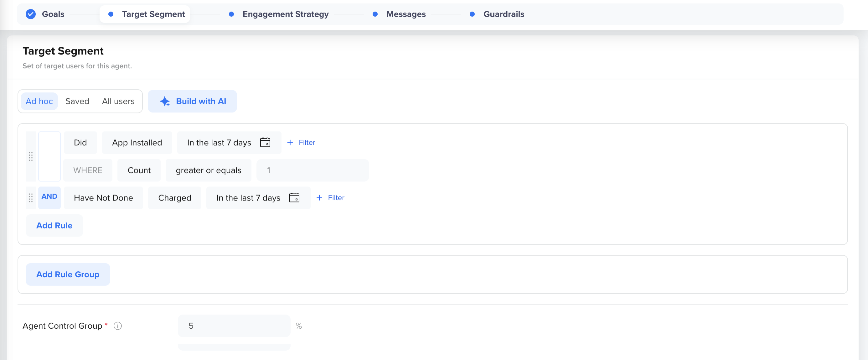This screenshot has height=360, width=868.
Task: Click the Build with AI button
Action: [192, 102]
